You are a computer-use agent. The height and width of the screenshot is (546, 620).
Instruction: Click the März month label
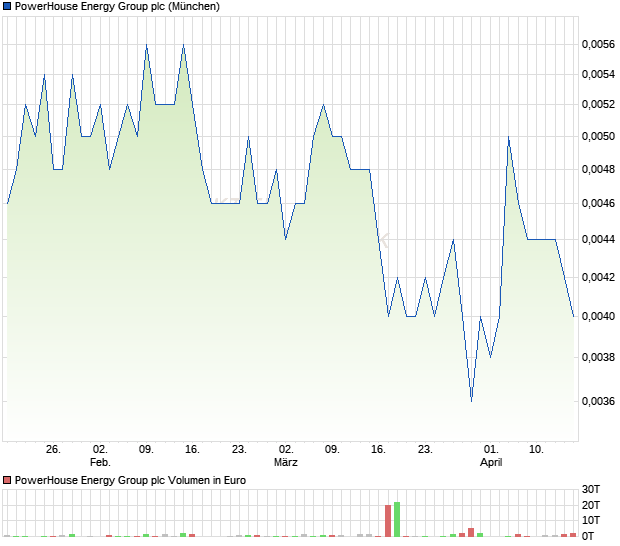pyautogui.click(x=286, y=462)
